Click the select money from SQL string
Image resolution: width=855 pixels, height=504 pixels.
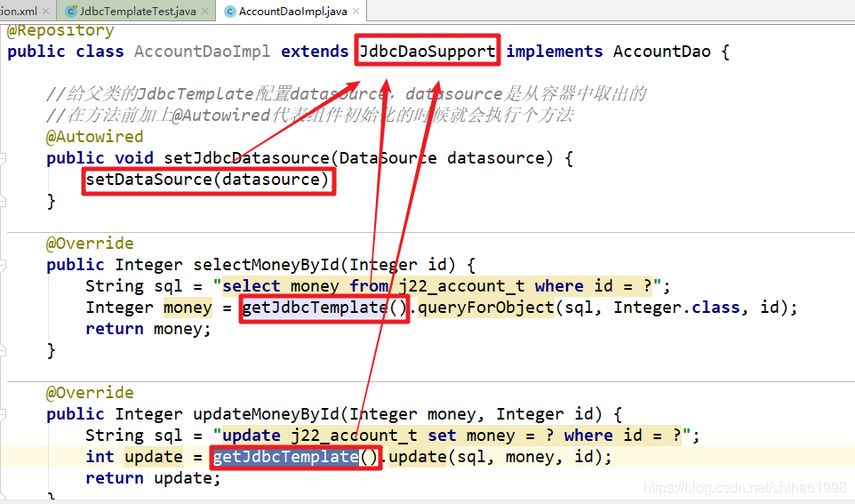click(x=436, y=286)
